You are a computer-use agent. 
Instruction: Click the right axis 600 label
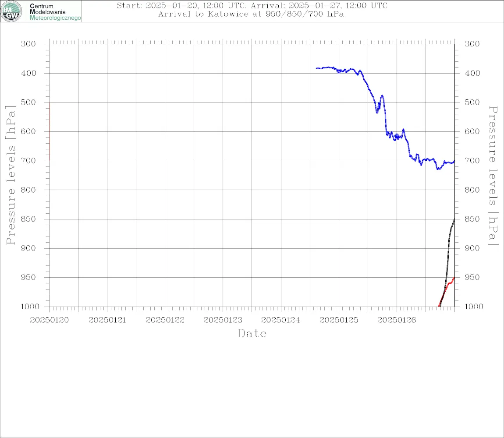point(472,131)
